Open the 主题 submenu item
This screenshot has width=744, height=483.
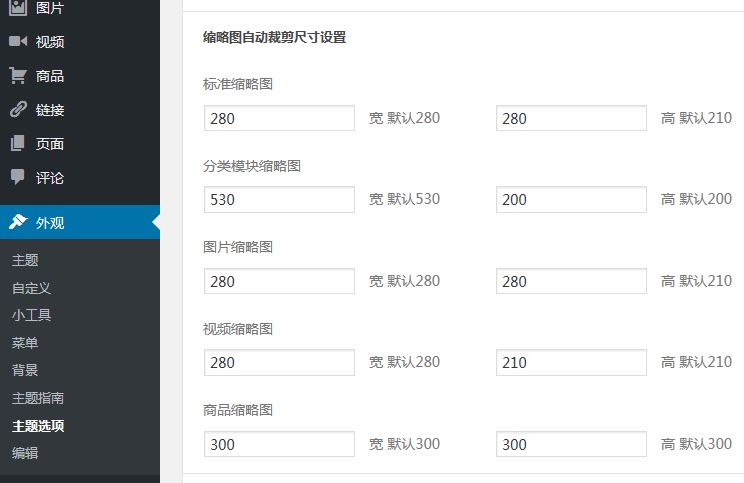25,260
